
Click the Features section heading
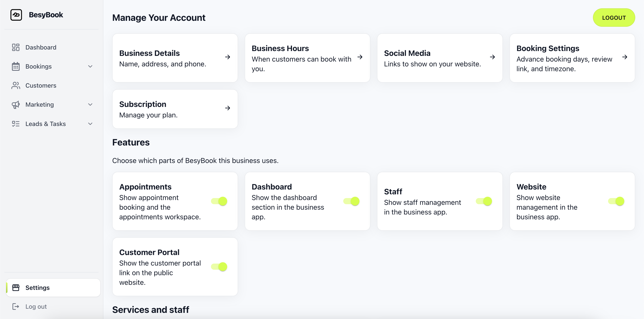click(x=131, y=142)
